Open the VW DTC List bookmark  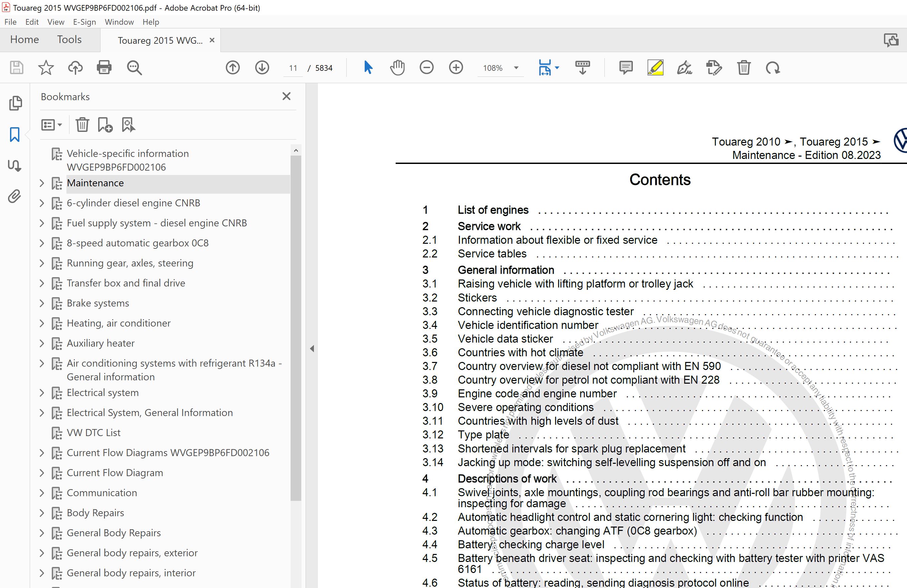pyautogui.click(x=94, y=432)
